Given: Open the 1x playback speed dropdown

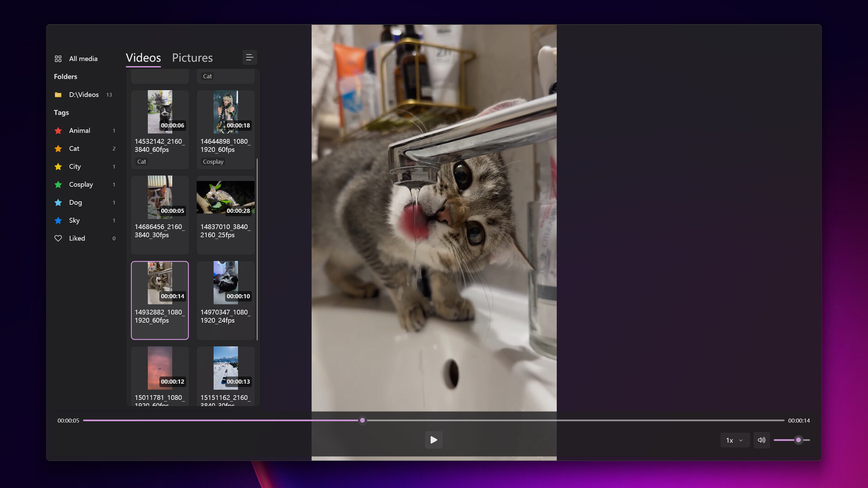Looking at the screenshot, I should click(x=735, y=440).
